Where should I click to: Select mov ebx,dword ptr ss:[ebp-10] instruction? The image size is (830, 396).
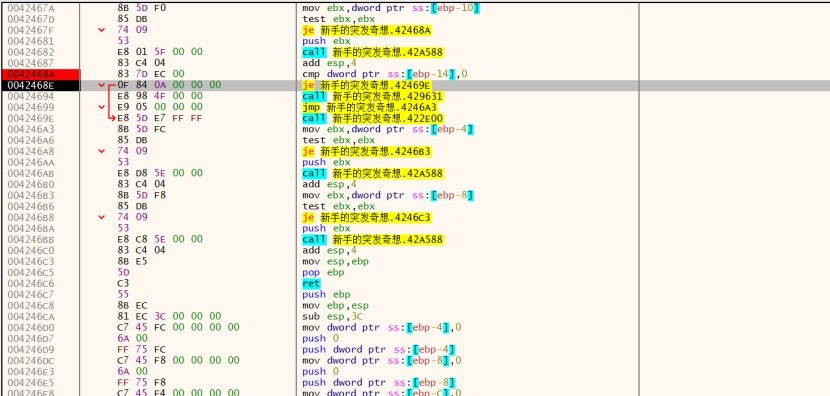click(x=391, y=8)
